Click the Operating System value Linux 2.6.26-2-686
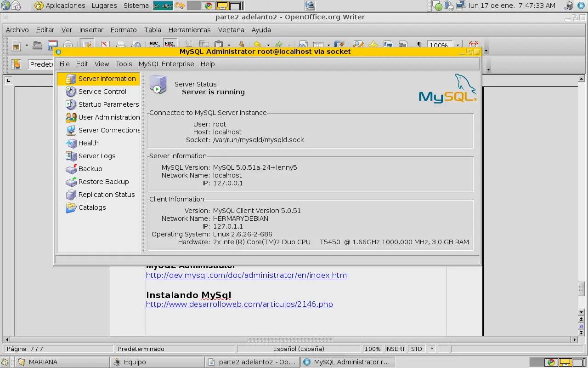Screen dimensions: 588x368 coord(243,234)
